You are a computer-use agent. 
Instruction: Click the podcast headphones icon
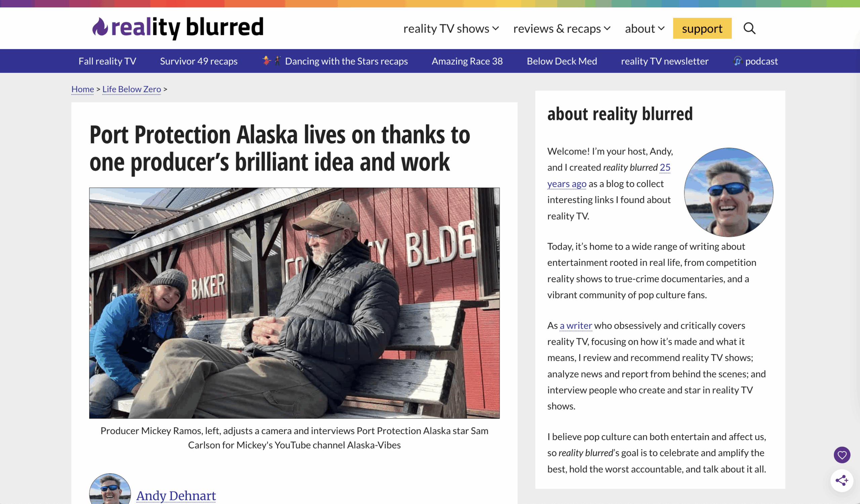(737, 61)
